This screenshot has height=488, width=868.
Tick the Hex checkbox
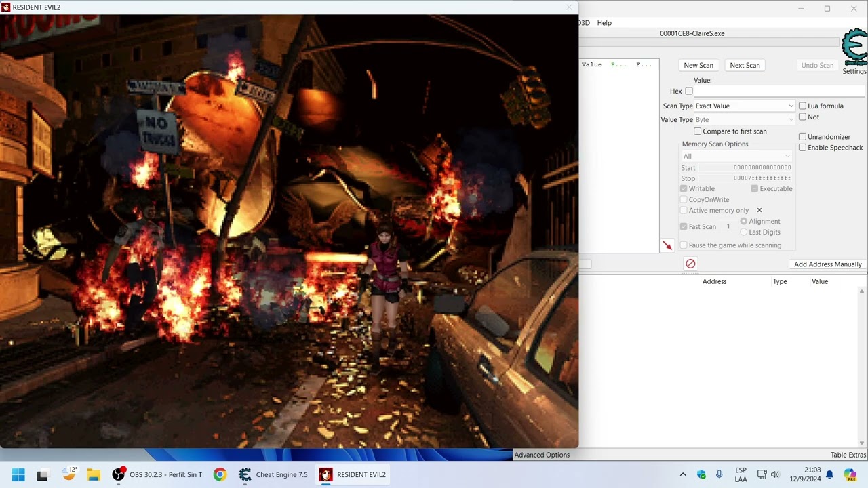point(689,91)
